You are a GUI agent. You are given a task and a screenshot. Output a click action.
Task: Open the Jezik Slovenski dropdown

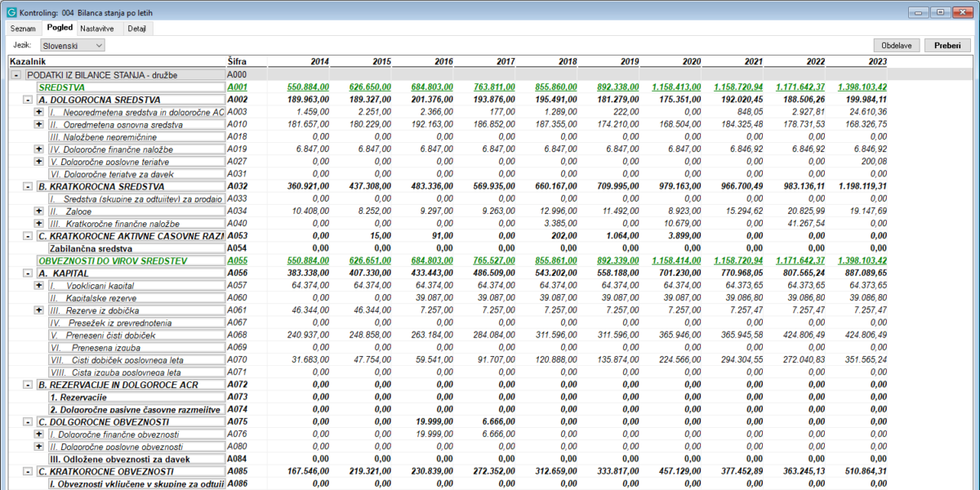click(x=71, y=46)
